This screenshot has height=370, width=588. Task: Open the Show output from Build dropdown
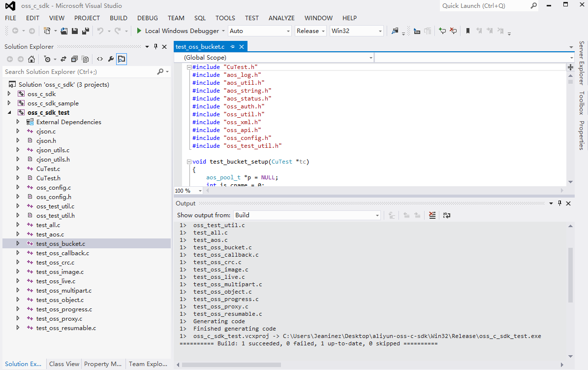point(307,215)
